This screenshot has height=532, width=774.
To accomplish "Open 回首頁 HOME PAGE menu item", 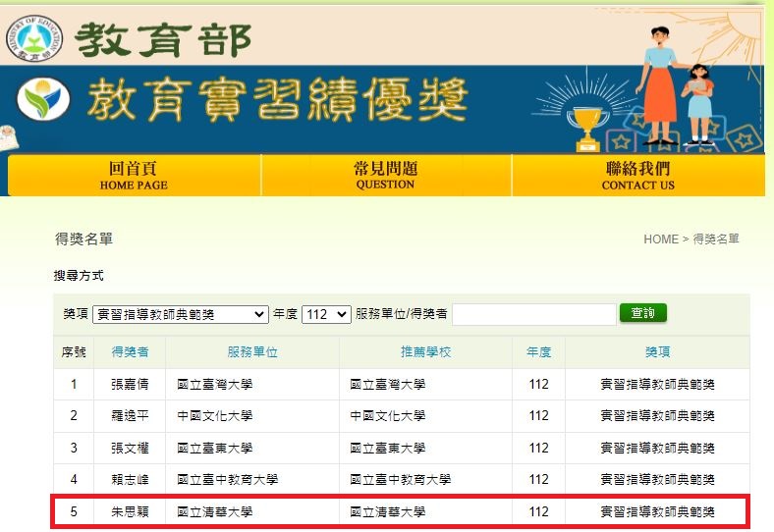I will 134,176.
